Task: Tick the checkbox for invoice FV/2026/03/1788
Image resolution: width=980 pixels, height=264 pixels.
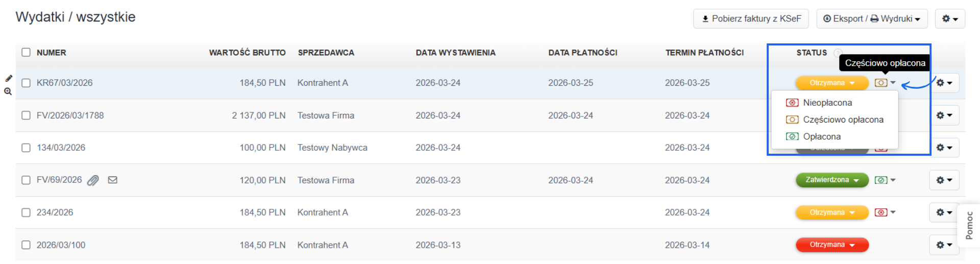Action: [26, 115]
